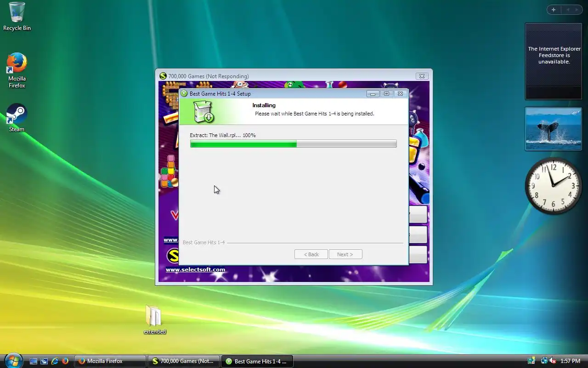The image size is (588, 368).
Task: Maximize the Best Game Hits Setup window
Action: [386, 94]
